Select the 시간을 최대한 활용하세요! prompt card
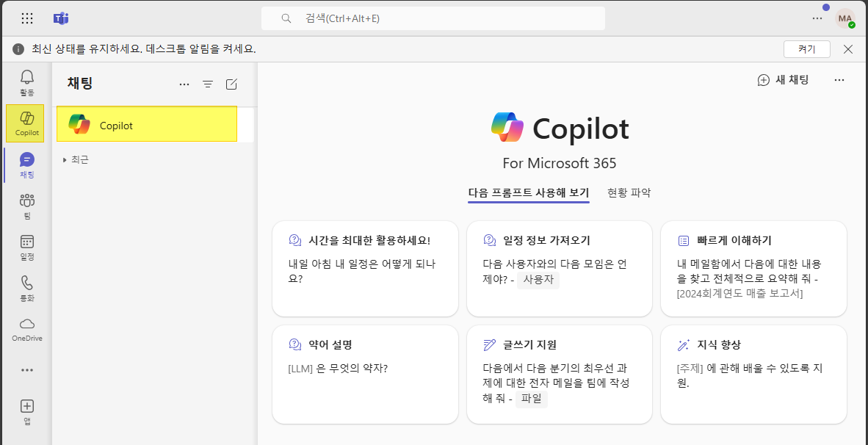Screen dimensions: 868x445 point(366,269)
